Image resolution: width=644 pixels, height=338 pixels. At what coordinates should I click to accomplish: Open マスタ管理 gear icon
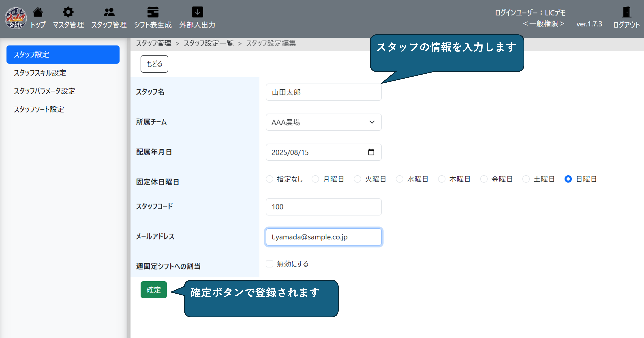[68, 12]
